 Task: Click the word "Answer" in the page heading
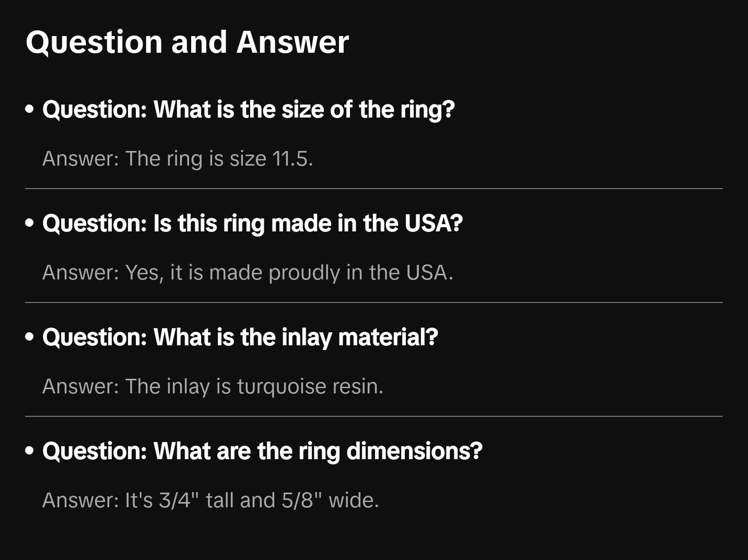(x=293, y=42)
